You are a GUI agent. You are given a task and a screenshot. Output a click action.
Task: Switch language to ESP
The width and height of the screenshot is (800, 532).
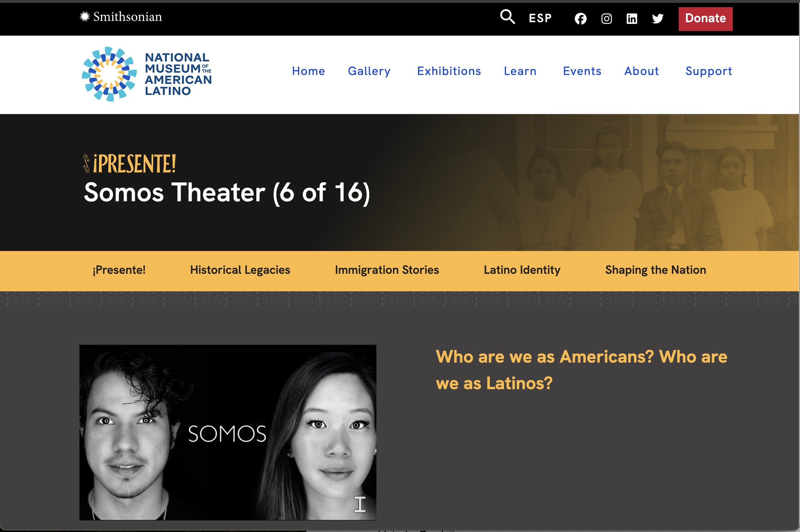click(540, 18)
